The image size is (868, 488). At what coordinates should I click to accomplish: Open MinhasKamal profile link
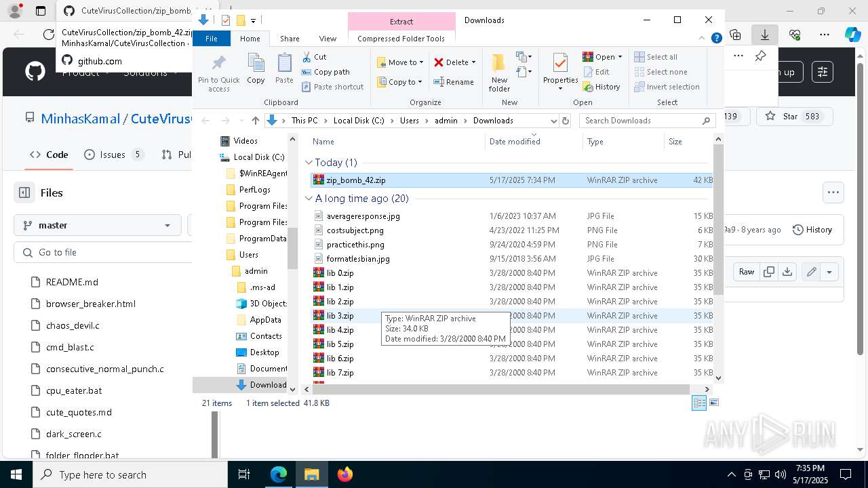click(x=80, y=119)
